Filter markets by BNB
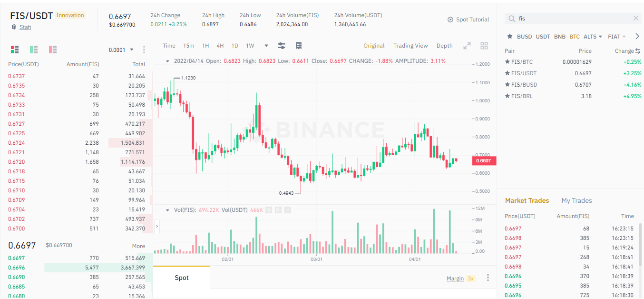Image resolution: width=644 pixels, height=299 pixels. click(560, 37)
